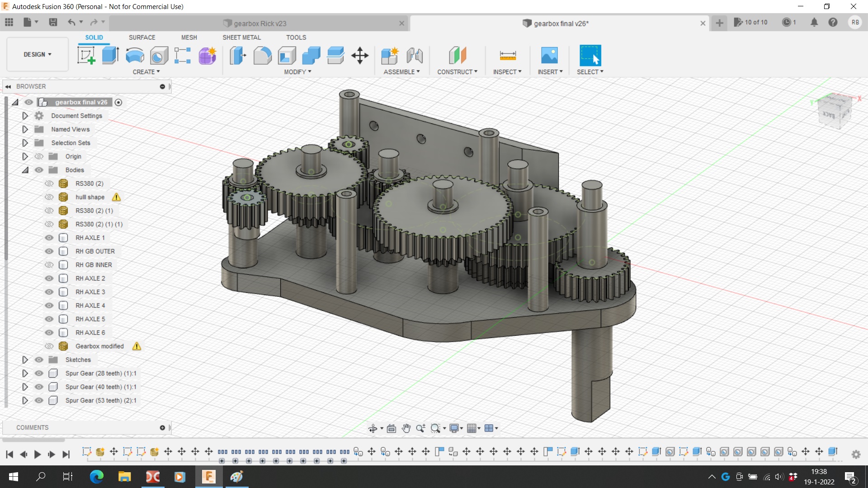This screenshot has width=868, height=488.
Task: Open the CONSTRUCT menu
Action: [457, 72]
